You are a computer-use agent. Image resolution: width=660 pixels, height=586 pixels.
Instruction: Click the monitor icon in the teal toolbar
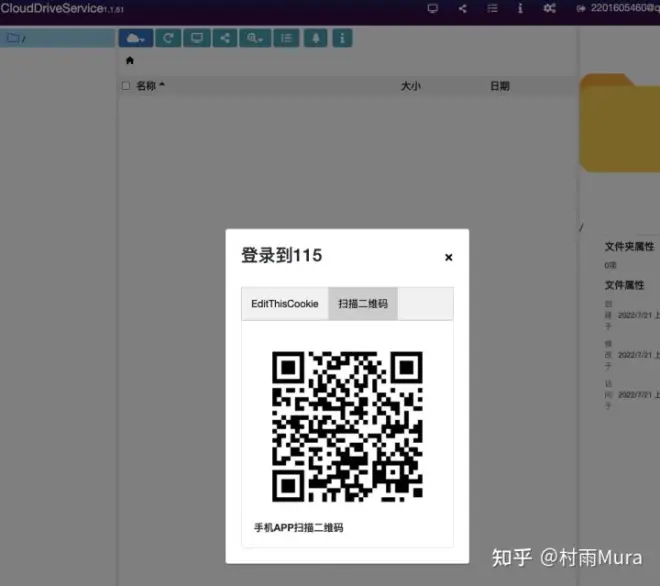tap(197, 38)
